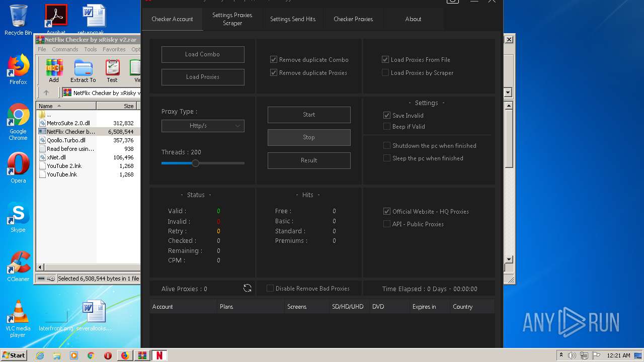Image resolution: width=644 pixels, height=362 pixels.
Task: Switch to the WinRAR taskbar button
Action: [142, 355]
